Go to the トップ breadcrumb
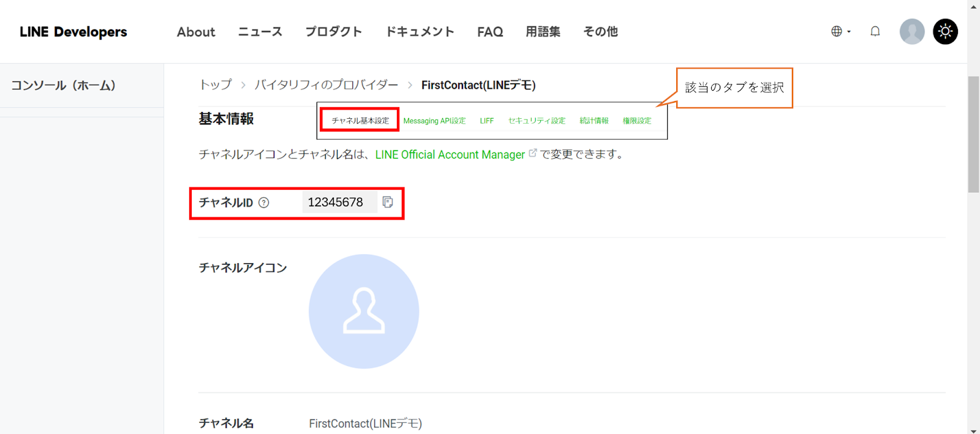Screen dimensions: 980x434 216,85
